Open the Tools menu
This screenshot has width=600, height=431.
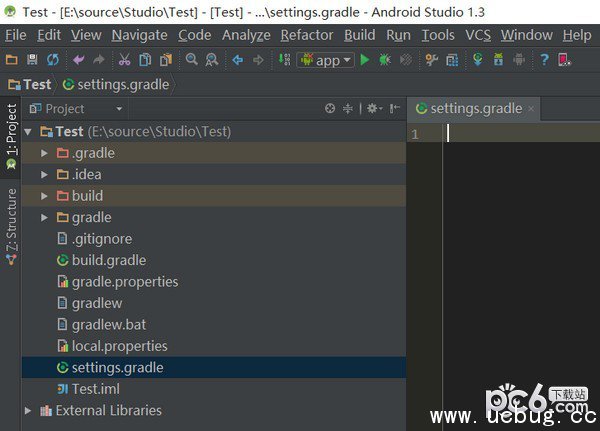point(438,35)
